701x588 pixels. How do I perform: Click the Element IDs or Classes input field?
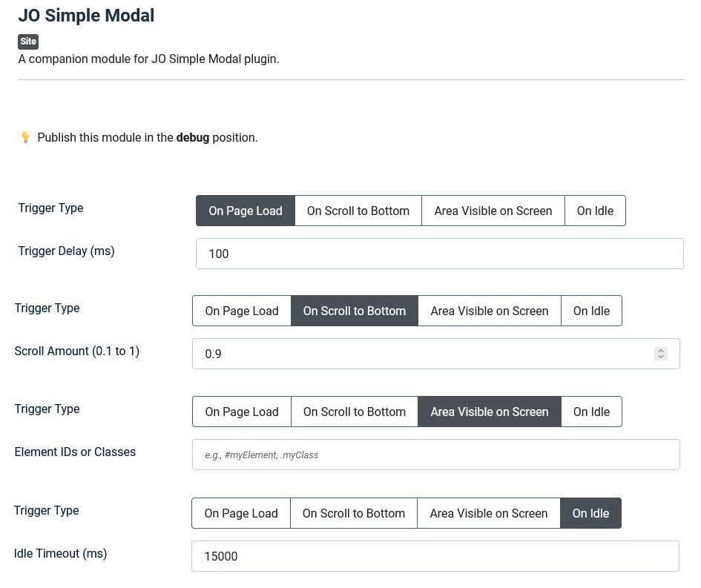pos(436,454)
